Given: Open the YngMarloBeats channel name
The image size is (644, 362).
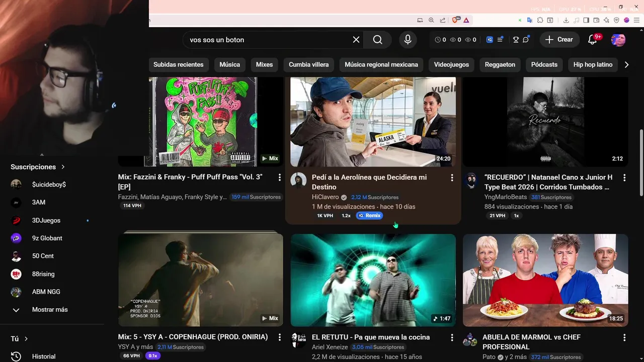Looking at the screenshot, I should click(x=506, y=197).
